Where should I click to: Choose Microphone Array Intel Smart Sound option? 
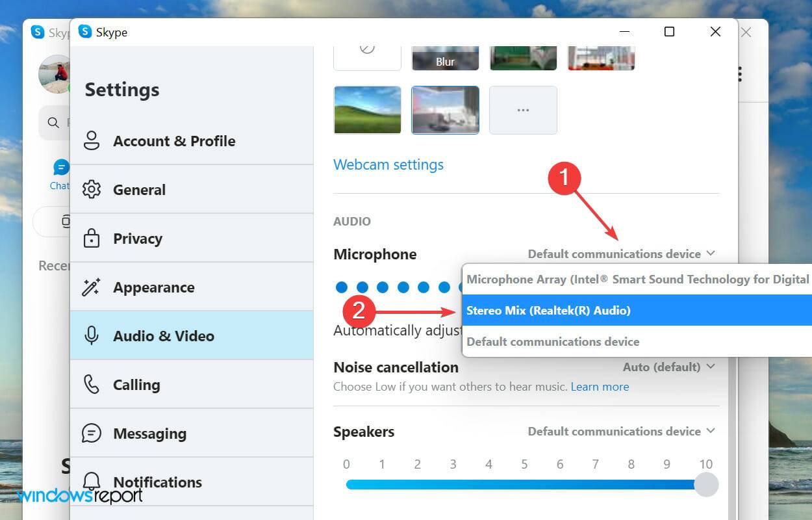point(637,279)
